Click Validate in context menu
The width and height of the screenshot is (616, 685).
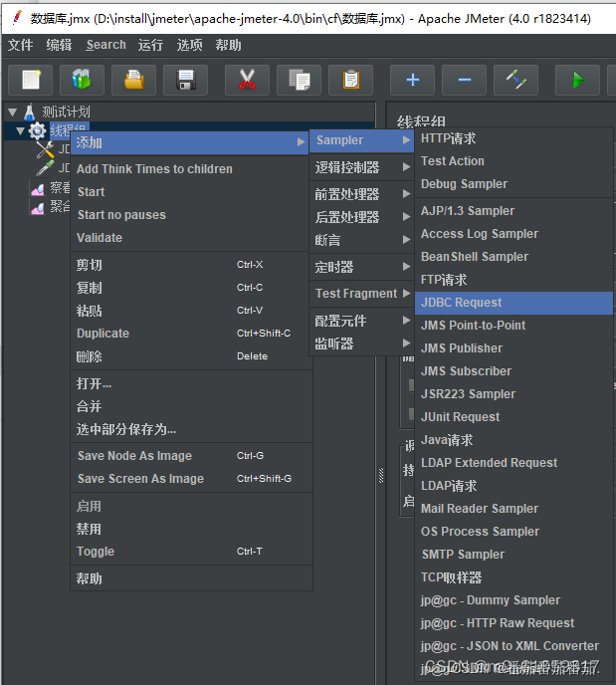tap(189, 238)
